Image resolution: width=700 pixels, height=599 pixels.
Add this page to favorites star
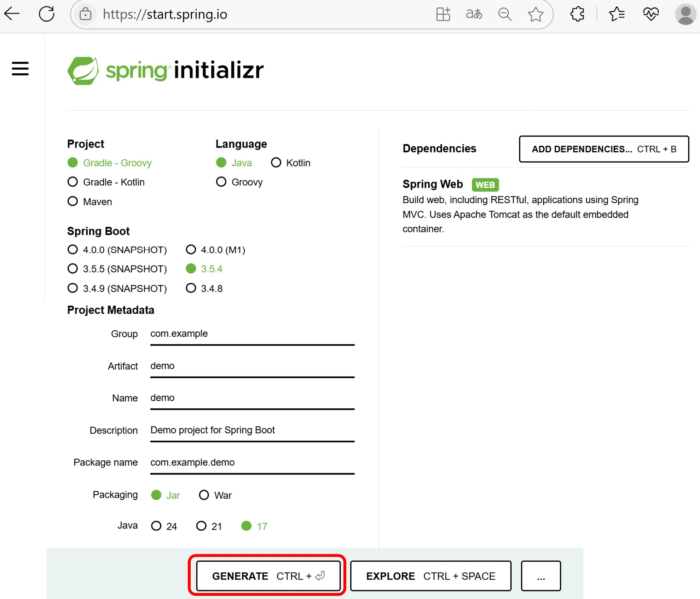click(536, 14)
